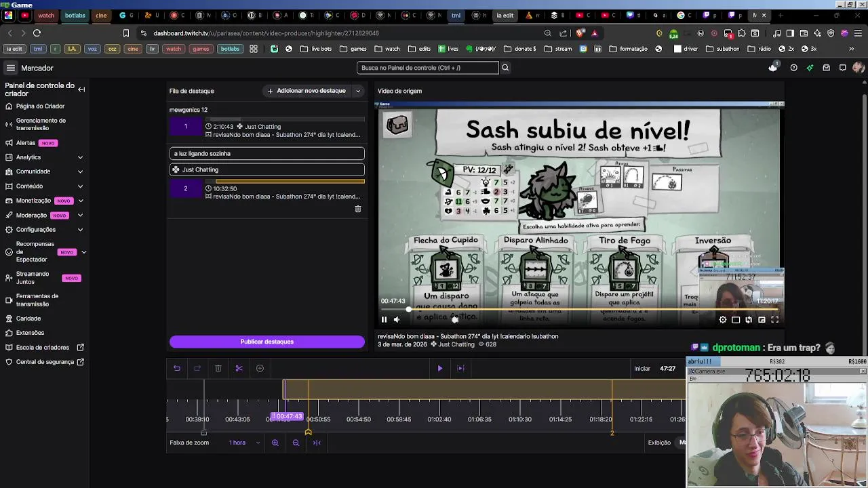Viewport: 868px width, 488px height.
Task: Open video player settings gear
Action: click(x=723, y=320)
